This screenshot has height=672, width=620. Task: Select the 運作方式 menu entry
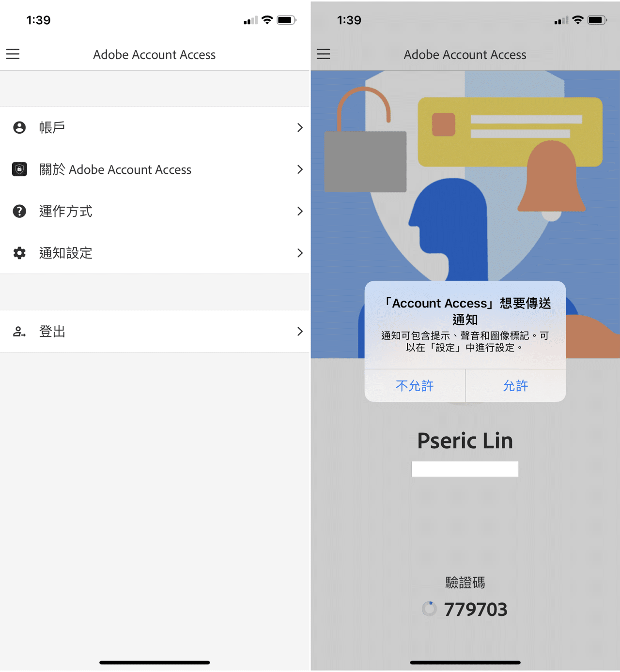(x=66, y=211)
